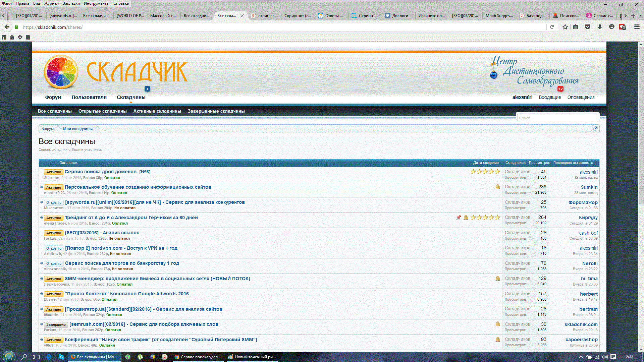Screen dimensions: 644x362
Task: Open Сервис поиска дроп доменов thread
Action: (x=107, y=172)
